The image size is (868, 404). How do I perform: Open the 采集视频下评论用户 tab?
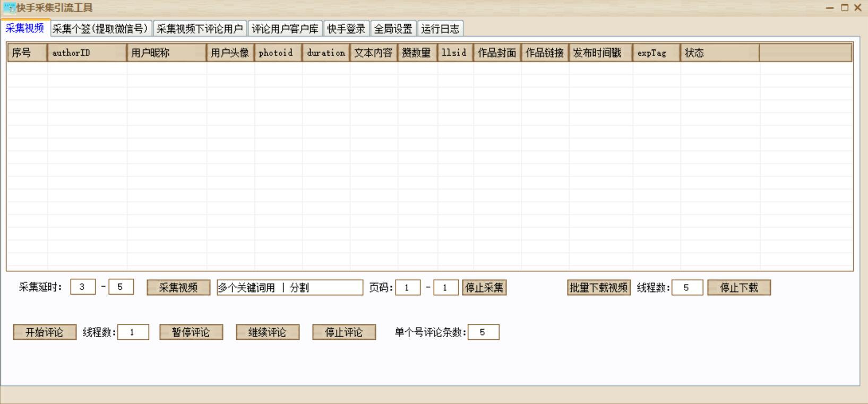click(200, 29)
